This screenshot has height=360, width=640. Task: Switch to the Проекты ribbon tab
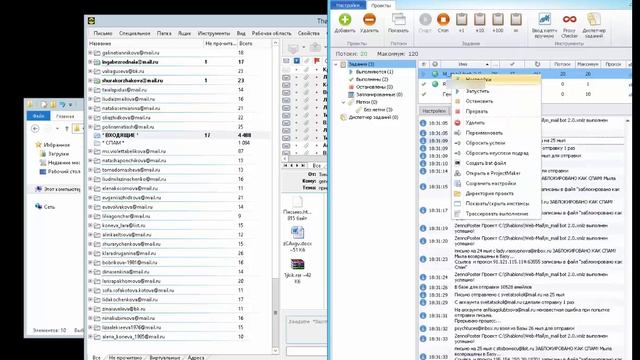380,5
